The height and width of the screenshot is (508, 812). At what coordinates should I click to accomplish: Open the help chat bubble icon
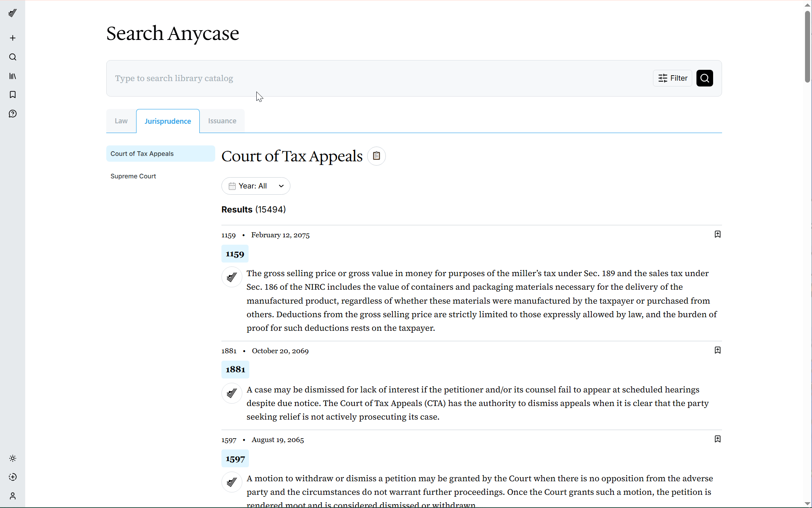click(12, 114)
